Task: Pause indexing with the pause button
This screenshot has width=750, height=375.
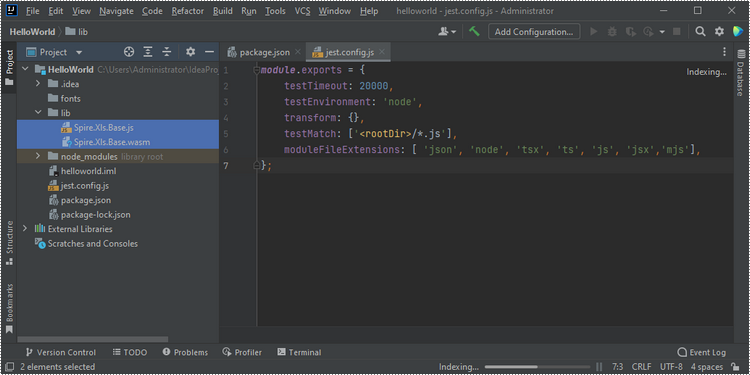Action: coord(599,367)
